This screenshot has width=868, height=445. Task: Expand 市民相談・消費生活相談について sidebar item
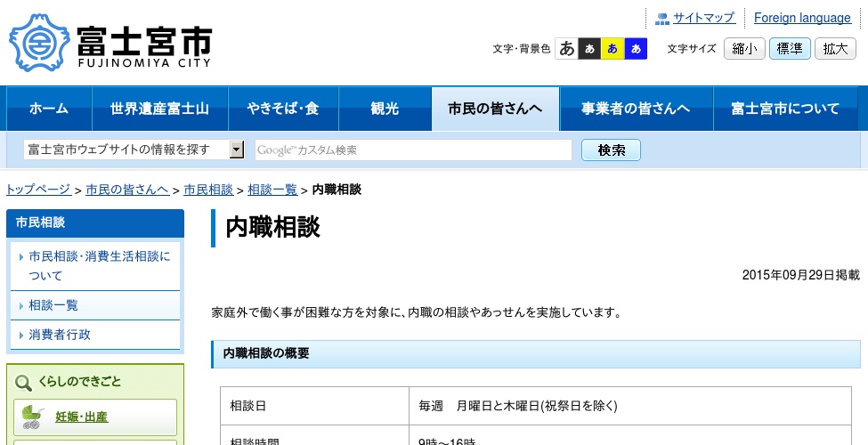[99, 265]
